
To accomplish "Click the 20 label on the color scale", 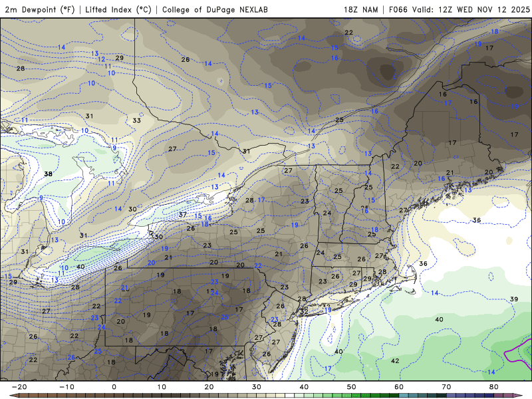I will 209,387.
